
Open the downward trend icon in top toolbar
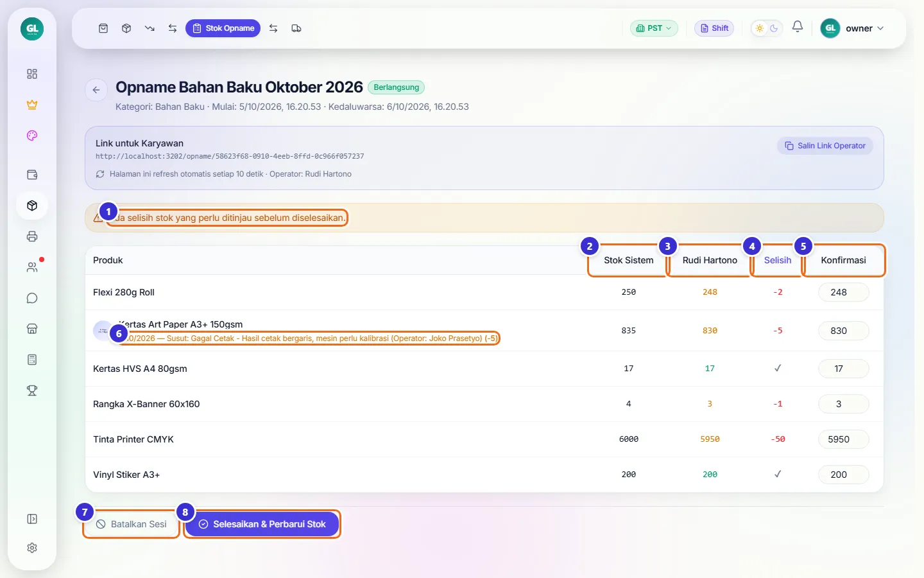(x=150, y=28)
